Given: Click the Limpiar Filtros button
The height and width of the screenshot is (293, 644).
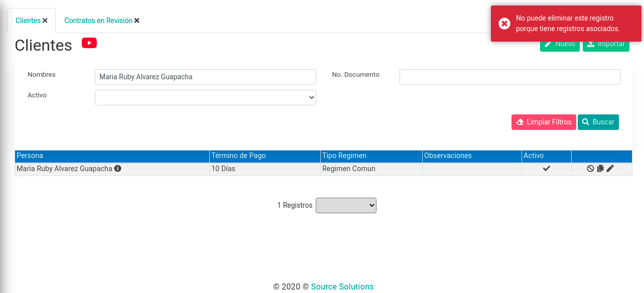Looking at the screenshot, I should coord(544,122).
